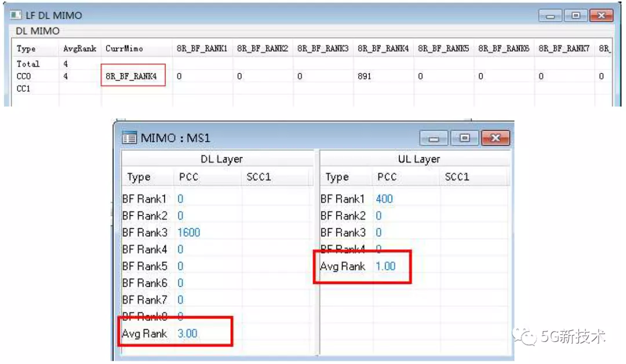Click the UL Layer header
This screenshot has width=626, height=364.
point(419,159)
